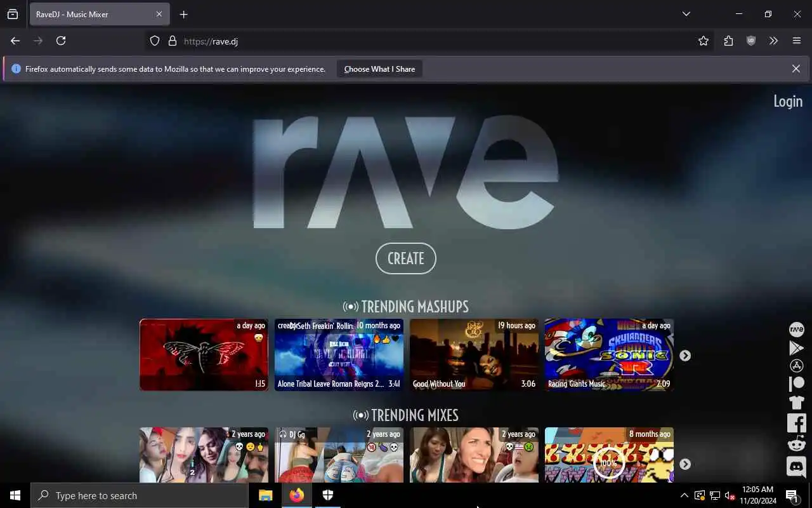812x508 pixels.
Task: Open File Explorer from taskbar
Action: pyautogui.click(x=265, y=495)
